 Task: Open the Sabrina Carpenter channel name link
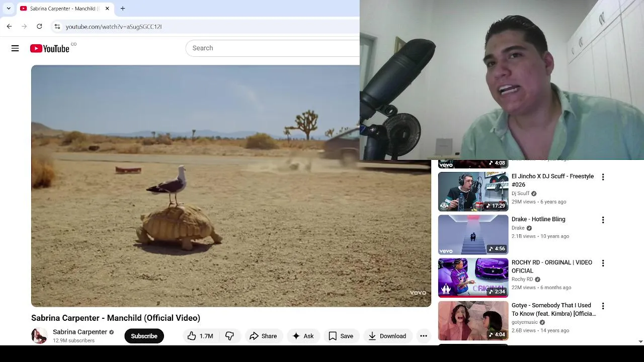pyautogui.click(x=80, y=332)
